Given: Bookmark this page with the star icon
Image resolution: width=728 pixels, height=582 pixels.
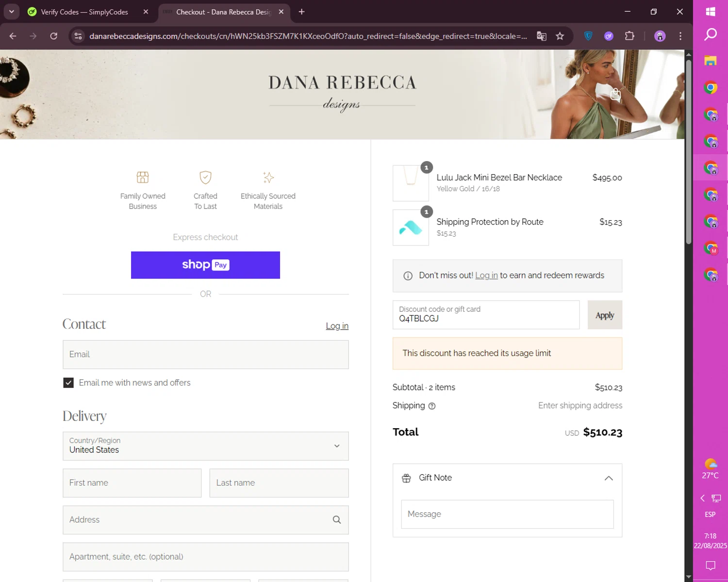Looking at the screenshot, I should 560,36.
